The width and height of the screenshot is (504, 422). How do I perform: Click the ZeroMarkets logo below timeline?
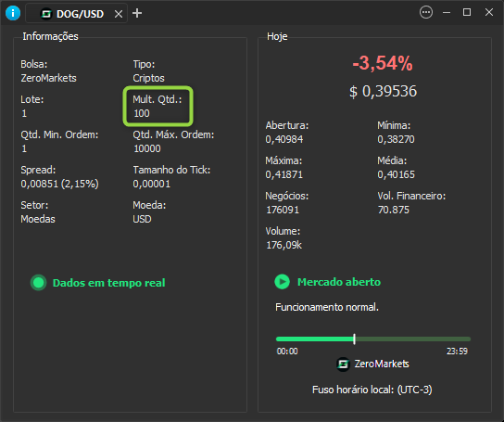point(343,364)
